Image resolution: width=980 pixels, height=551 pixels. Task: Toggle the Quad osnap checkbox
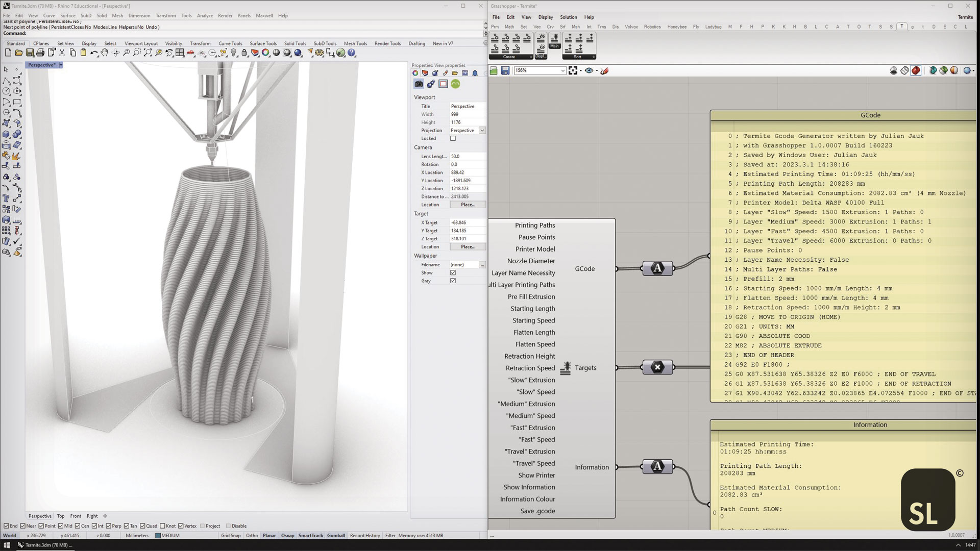142,526
